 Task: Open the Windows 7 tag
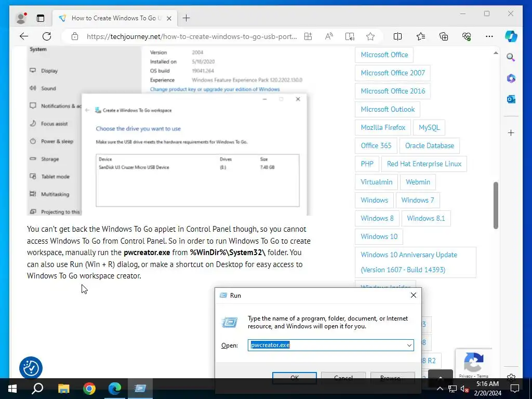click(418, 200)
